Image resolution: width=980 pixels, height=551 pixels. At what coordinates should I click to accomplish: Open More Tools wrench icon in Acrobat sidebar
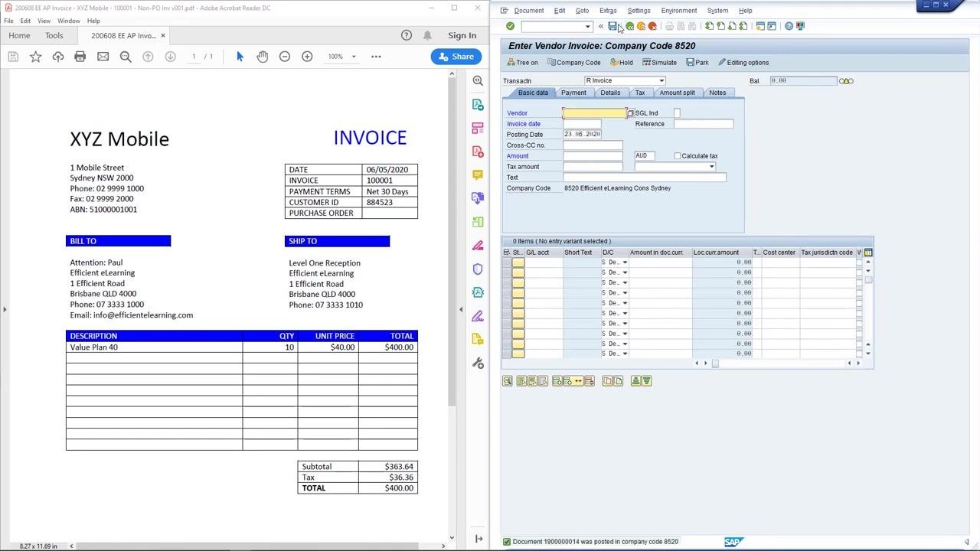[478, 363]
